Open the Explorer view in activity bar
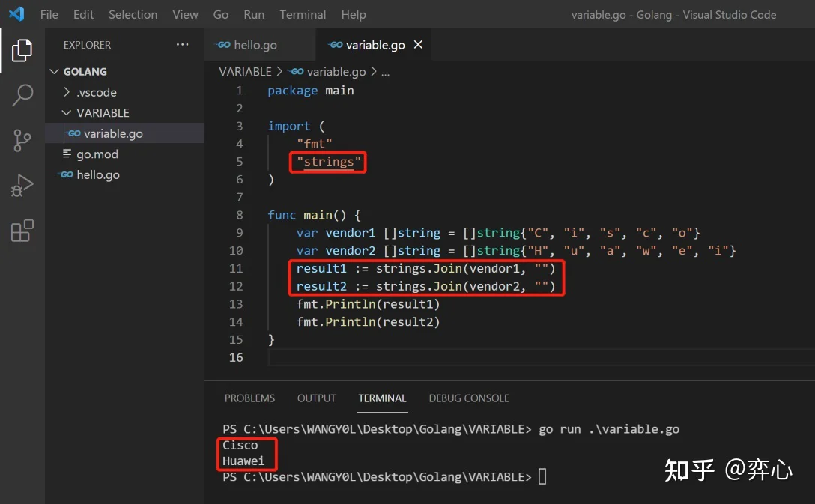The image size is (815, 504). pos(22,50)
